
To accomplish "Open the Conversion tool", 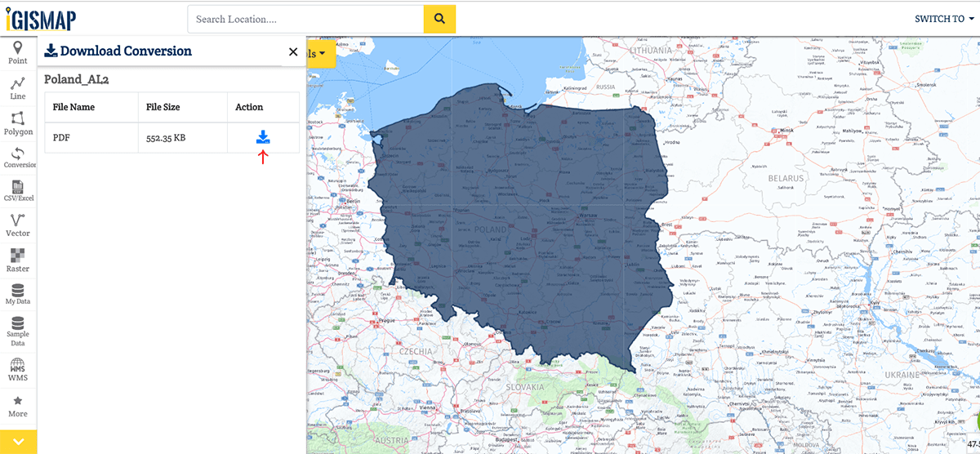I will 18,158.
